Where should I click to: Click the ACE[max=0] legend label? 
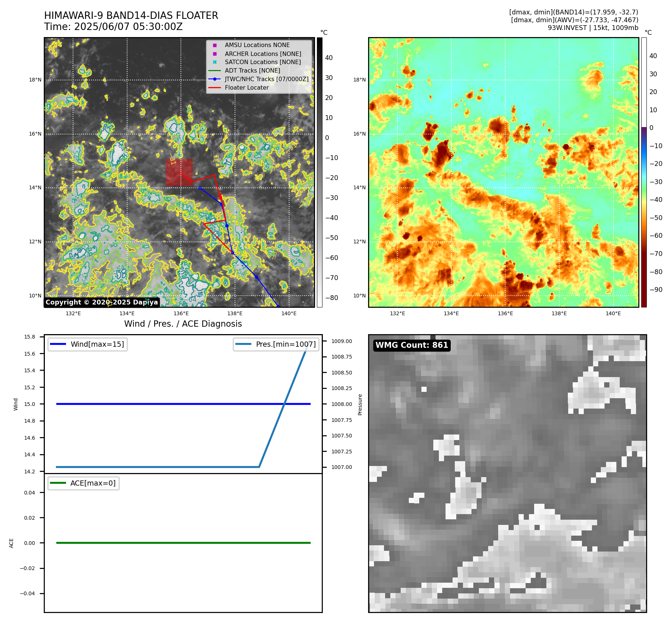pos(93,483)
